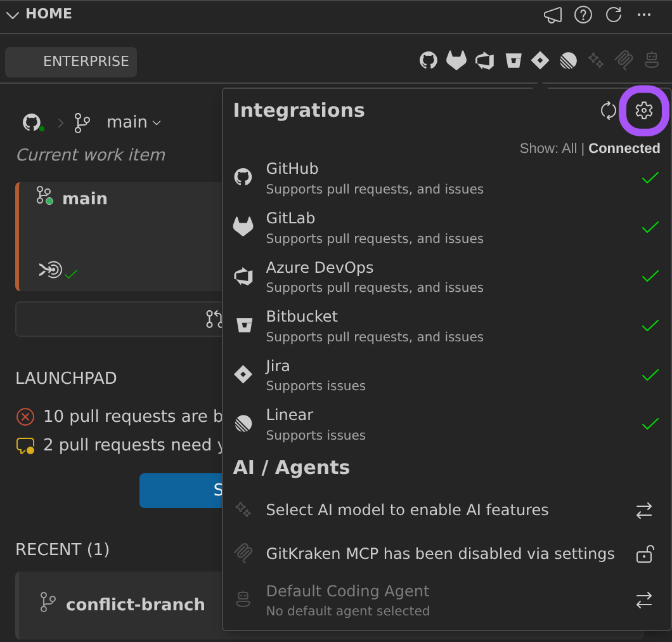Screen dimensions: 672x642
Task: Click the Azure DevOps icon in header toolbar
Action: (x=485, y=60)
